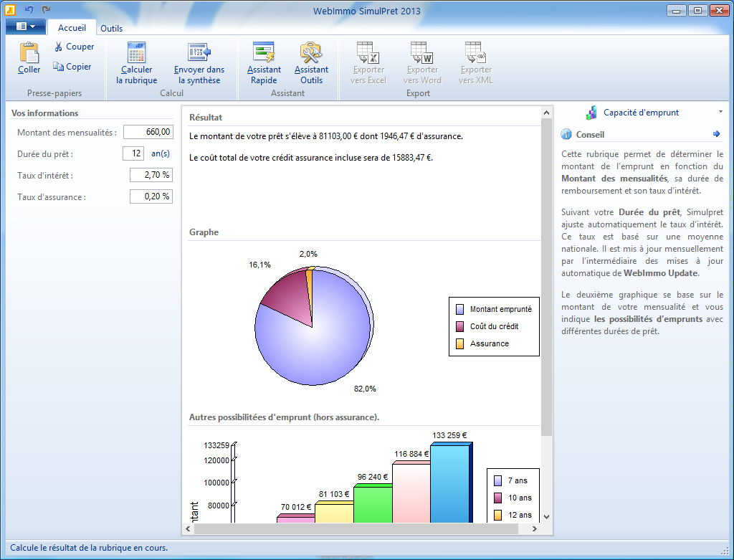
Task: Click the WebImmo SimulPret 2013 title
Action: (x=367, y=11)
